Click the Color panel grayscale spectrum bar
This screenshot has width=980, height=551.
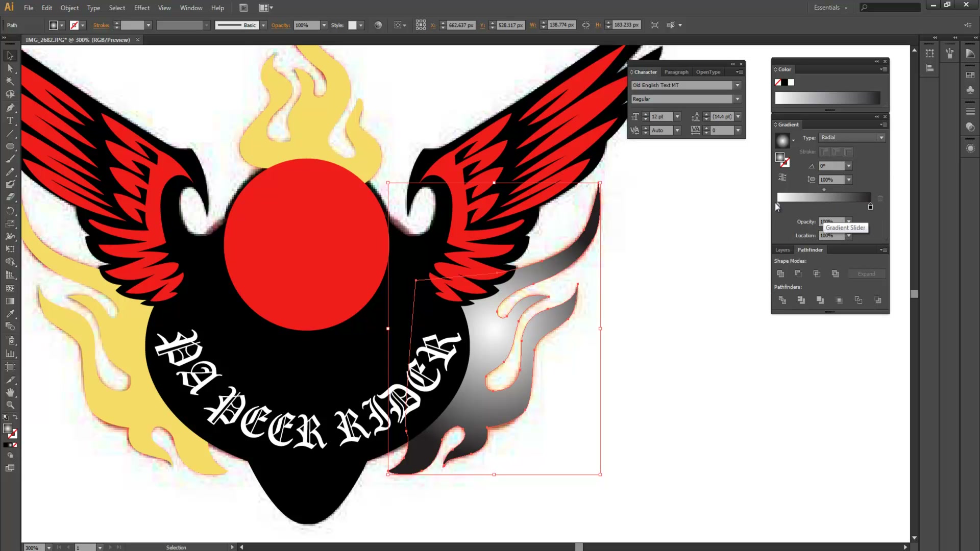click(x=827, y=98)
